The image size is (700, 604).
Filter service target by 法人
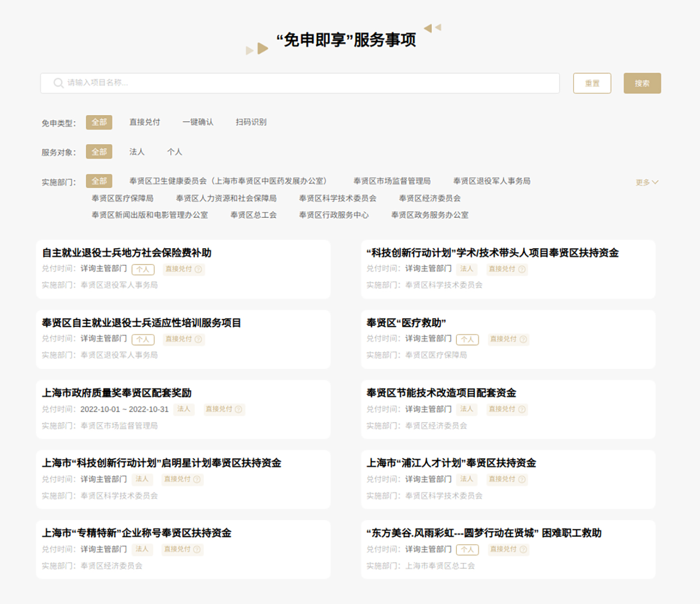point(137,152)
